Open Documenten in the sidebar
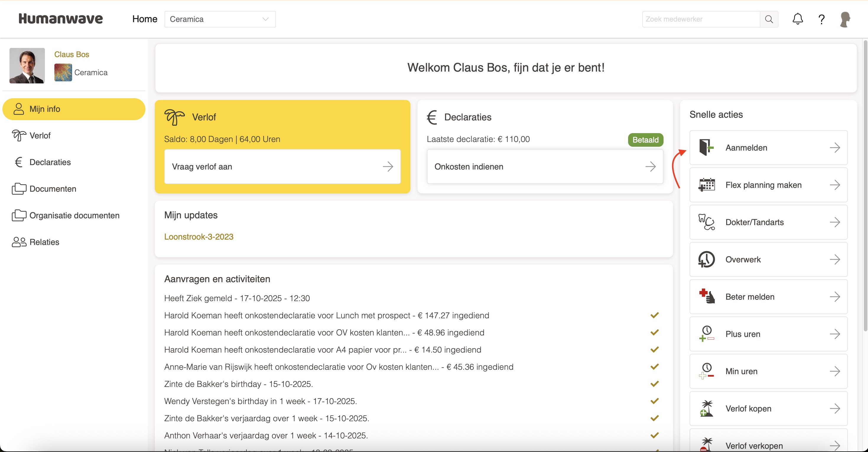The width and height of the screenshot is (868, 452). tap(53, 188)
